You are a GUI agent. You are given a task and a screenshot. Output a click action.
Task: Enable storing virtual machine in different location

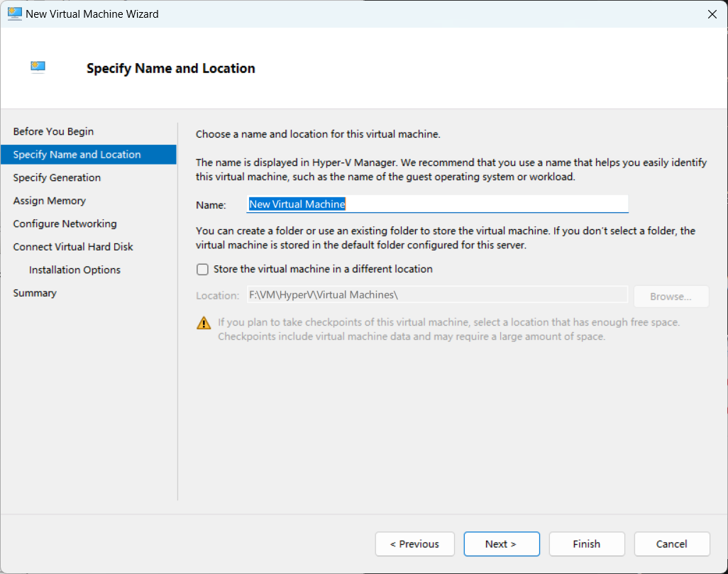point(202,270)
